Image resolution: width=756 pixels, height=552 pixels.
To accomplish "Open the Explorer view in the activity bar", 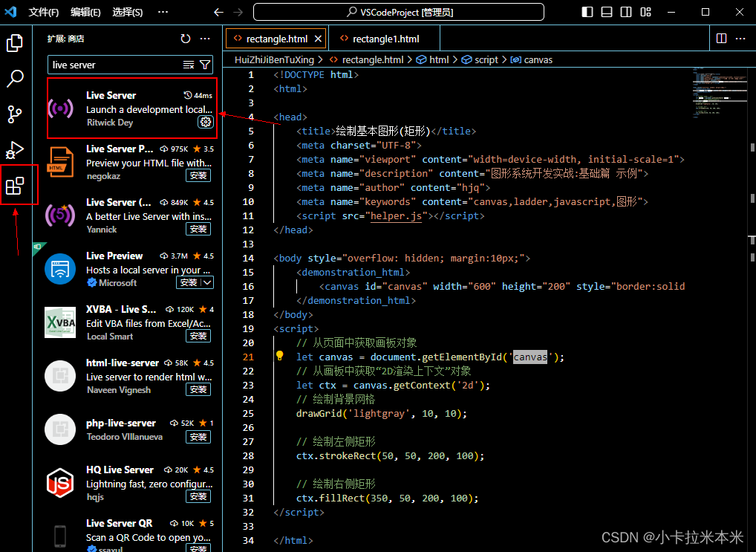I will tap(15, 43).
